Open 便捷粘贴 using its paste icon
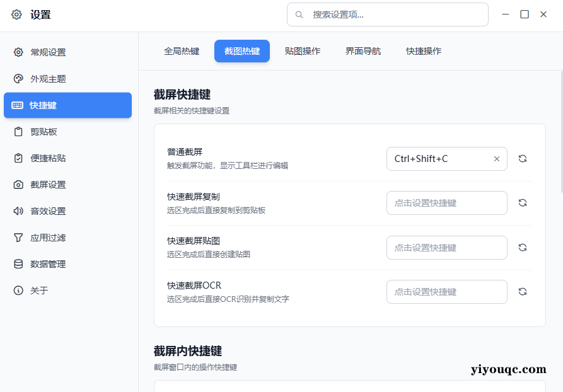 (x=19, y=158)
